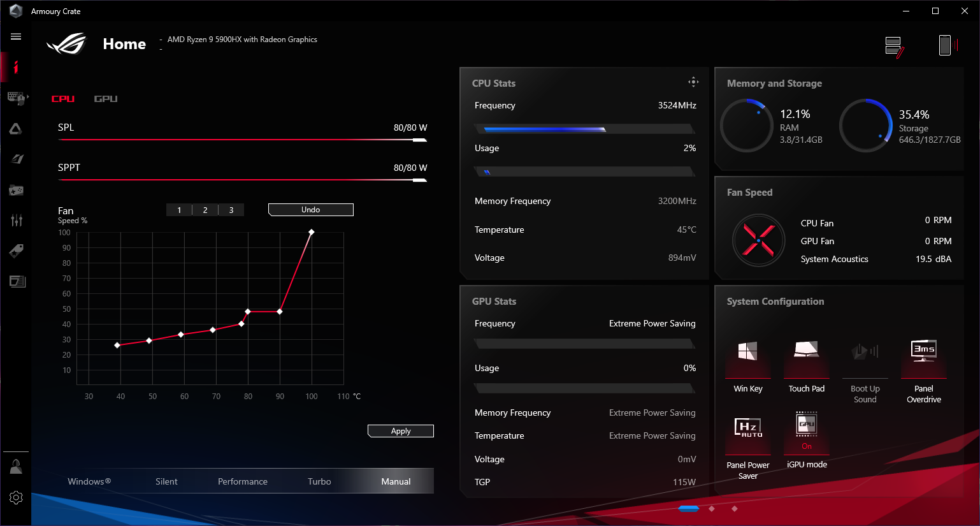This screenshot has height=526, width=980.
Task: Click the CPU Frequency progress bar
Action: [584, 129]
